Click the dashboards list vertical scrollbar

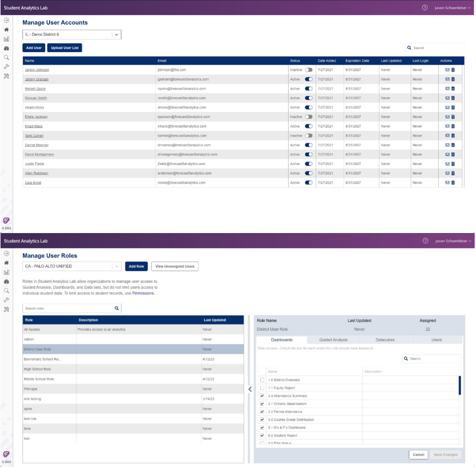460,385
